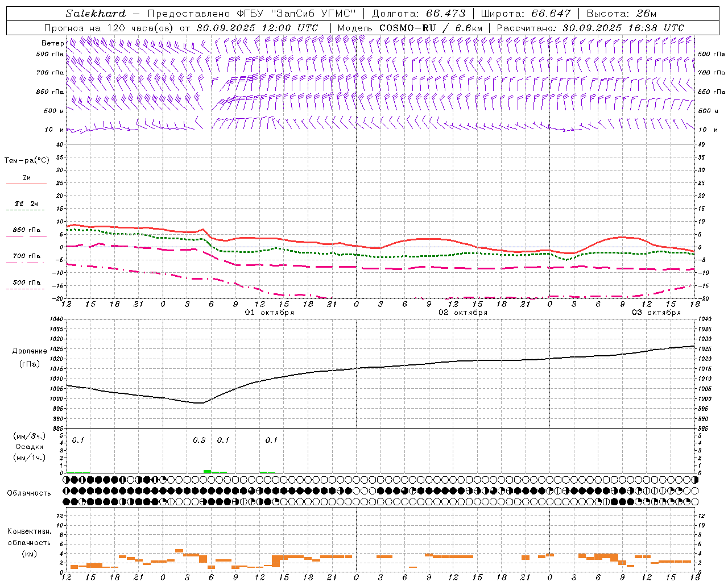This screenshot has width=728, height=582.
Task: Select the 'Долгота: 66.473' longitude text
Action: [419, 14]
